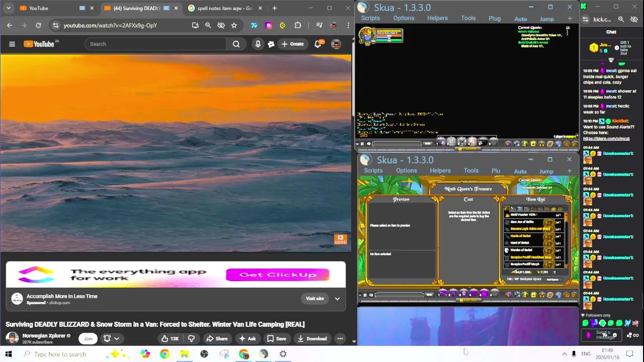Click the character portrait in top Skua game

(366, 36)
